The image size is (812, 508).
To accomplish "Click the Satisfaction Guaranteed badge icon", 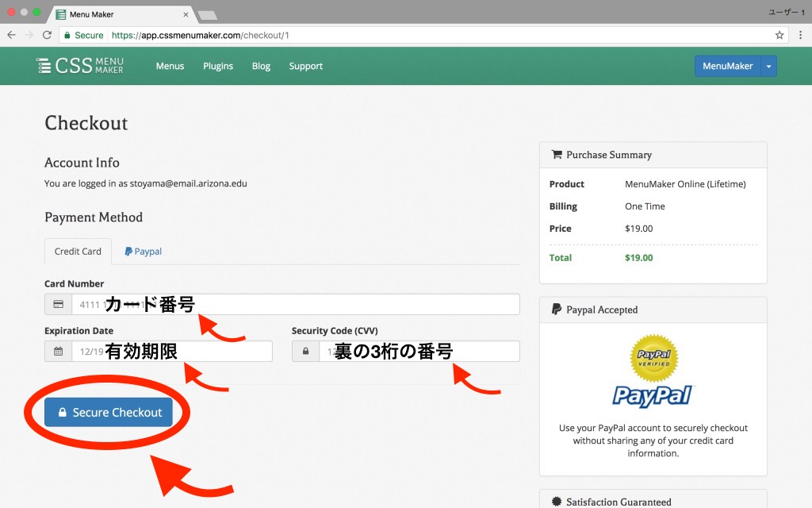I will (x=557, y=502).
